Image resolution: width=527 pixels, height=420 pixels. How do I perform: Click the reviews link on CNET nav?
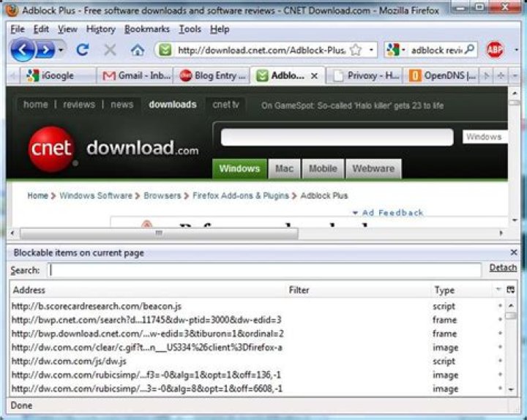pos(79,105)
